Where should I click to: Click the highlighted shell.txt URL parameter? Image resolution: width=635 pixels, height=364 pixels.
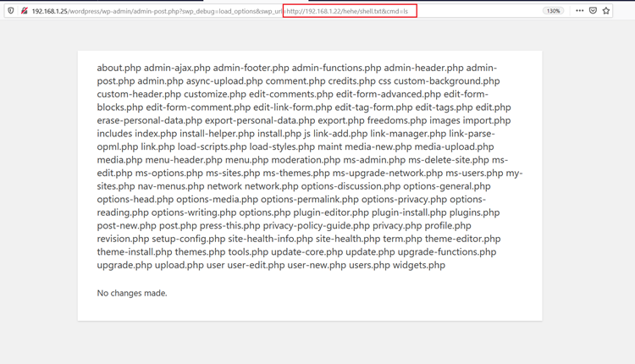349,11
